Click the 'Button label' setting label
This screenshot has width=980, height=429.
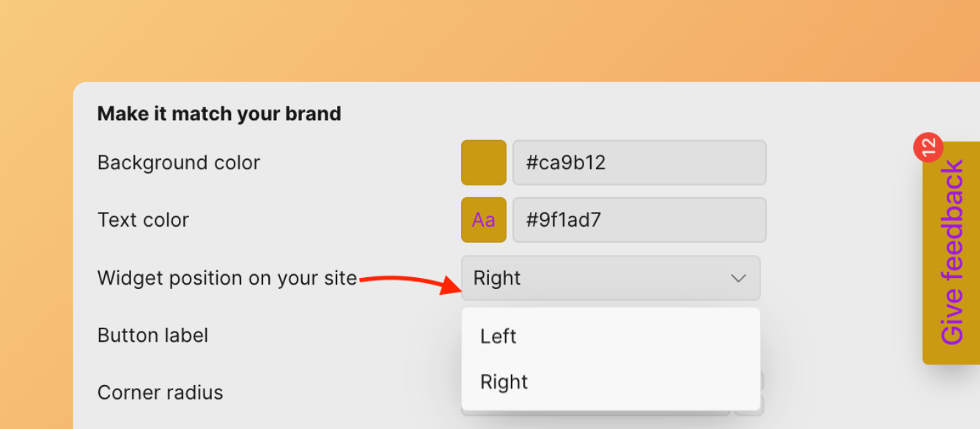[x=153, y=336]
